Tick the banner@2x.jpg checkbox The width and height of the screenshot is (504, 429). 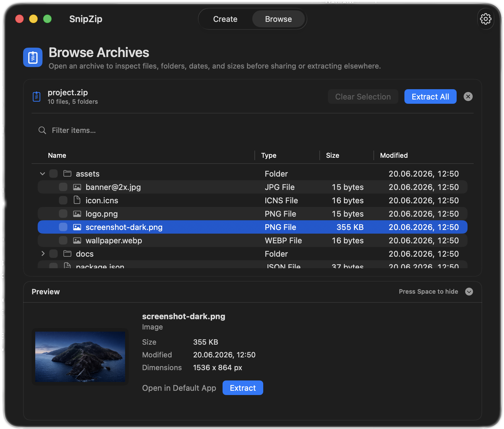pyautogui.click(x=63, y=187)
